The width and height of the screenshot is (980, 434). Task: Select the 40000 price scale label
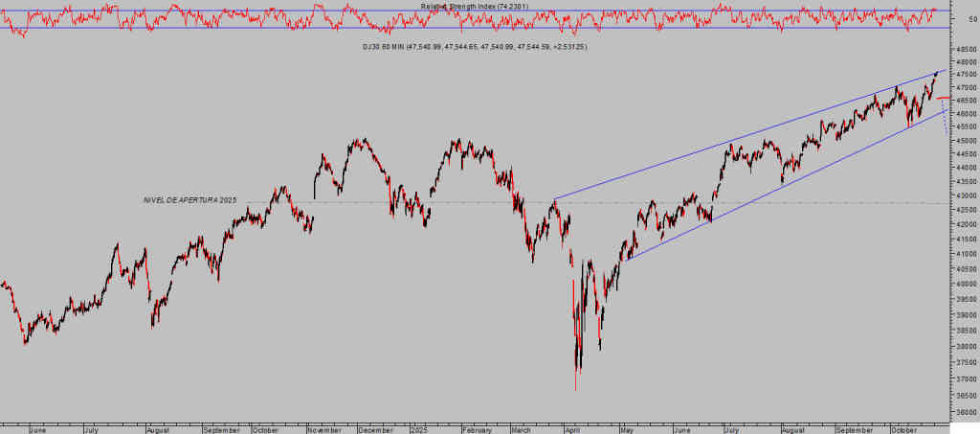(x=965, y=270)
